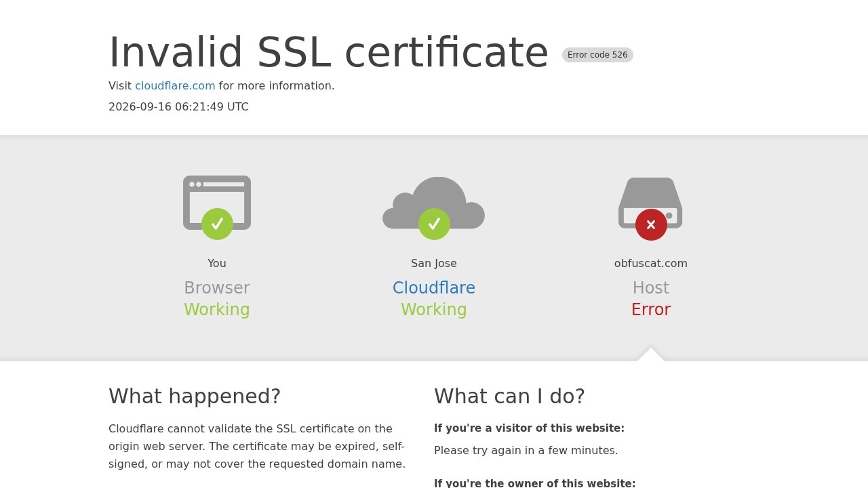Screen dimensions: 868x488
Task: Open the cloudflare.com link for more information
Action: [175, 86]
